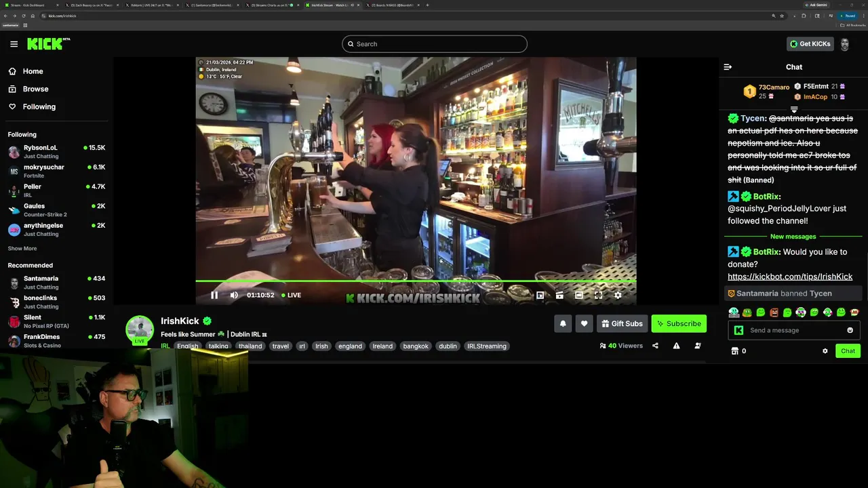The image size is (868, 488).
Task: Bookmark this page with the star icon
Action: pyautogui.click(x=782, y=16)
